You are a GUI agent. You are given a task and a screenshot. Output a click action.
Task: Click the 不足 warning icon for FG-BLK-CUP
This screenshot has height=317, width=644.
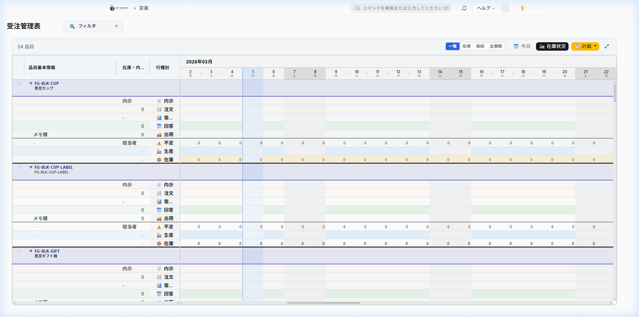pos(159,143)
